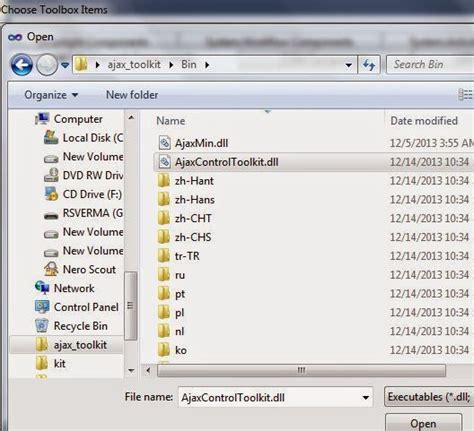
Task: Click the greyed forward navigation button
Action: (x=47, y=65)
